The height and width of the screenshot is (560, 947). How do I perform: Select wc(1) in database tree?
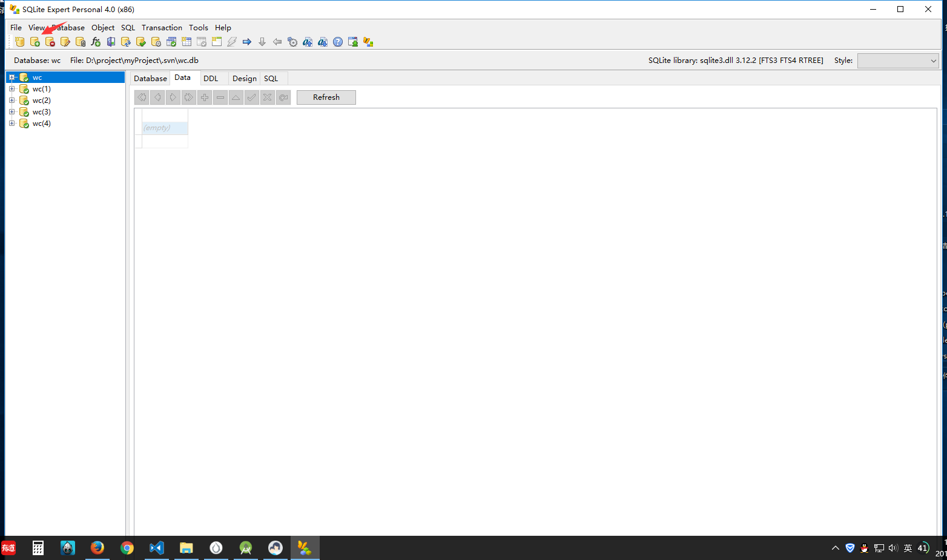click(42, 89)
